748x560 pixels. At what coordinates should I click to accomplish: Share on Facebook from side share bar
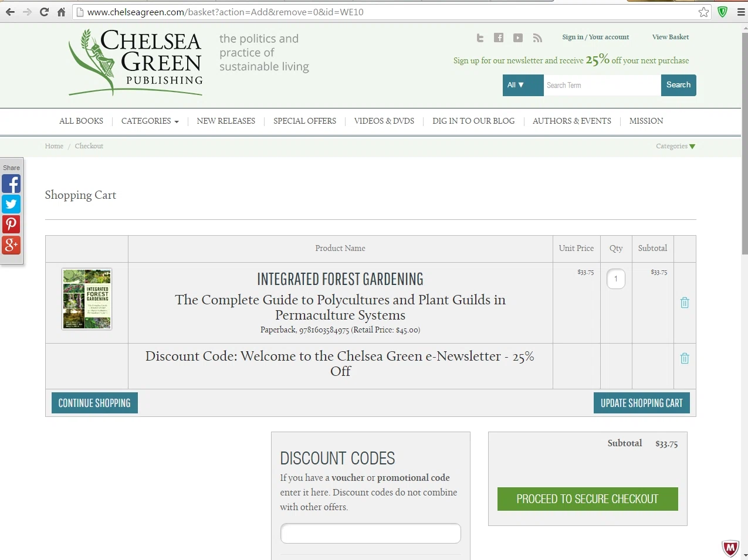coord(11,184)
